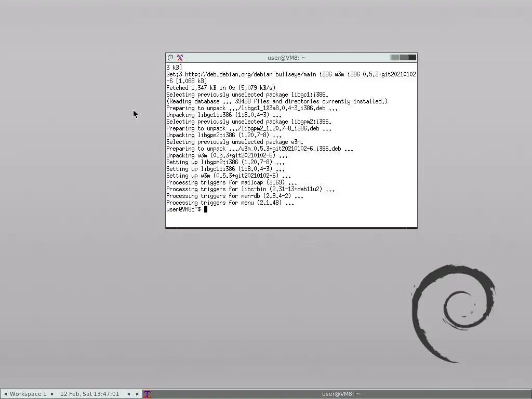Click the '(Reading database ... 39438 files' line
This screenshot has height=399, width=532.
277,101
